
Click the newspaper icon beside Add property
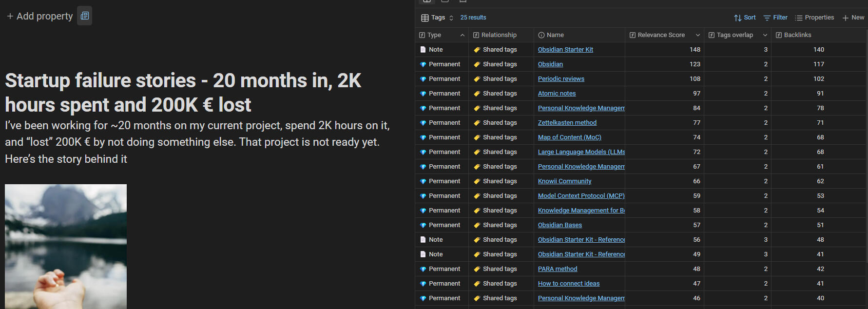click(84, 16)
